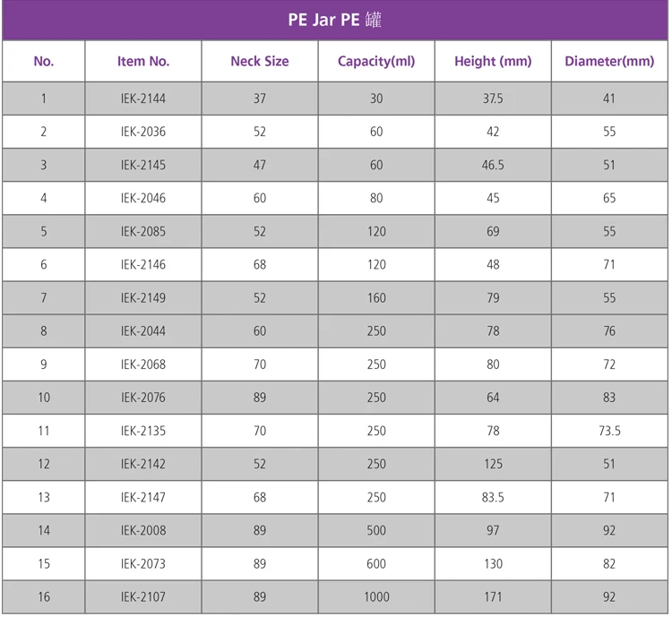The height and width of the screenshot is (625, 672).
Task: Click item number IEK-2036 cell
Action: click(x=143, y=132)
